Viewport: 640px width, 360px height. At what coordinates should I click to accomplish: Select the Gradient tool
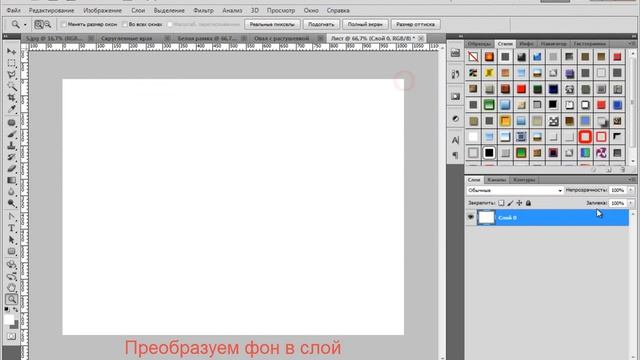pyautogui.click(x=11, y=180)
